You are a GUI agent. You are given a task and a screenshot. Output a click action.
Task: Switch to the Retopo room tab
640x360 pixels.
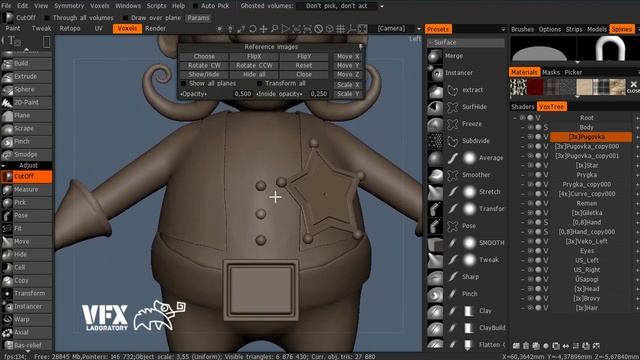click(70, 29)
